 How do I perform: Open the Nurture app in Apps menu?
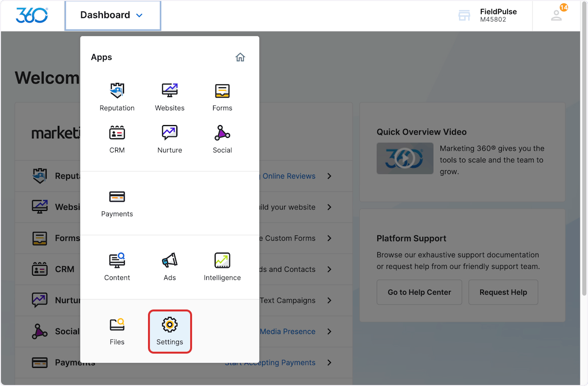pyautogui.click(x=170, y=139)
